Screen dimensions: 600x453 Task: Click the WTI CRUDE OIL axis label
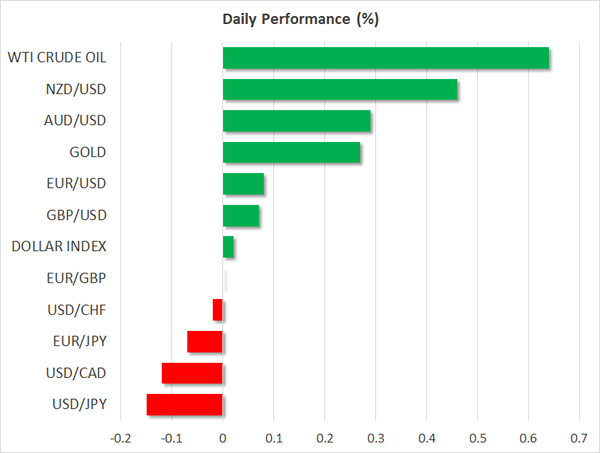point(58,58)
